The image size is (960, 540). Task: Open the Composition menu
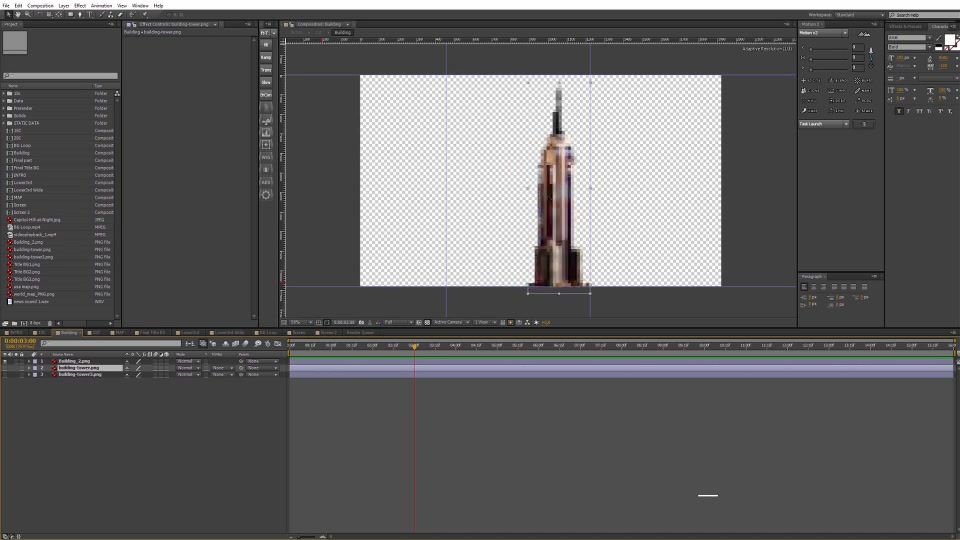tap(40, 6)
